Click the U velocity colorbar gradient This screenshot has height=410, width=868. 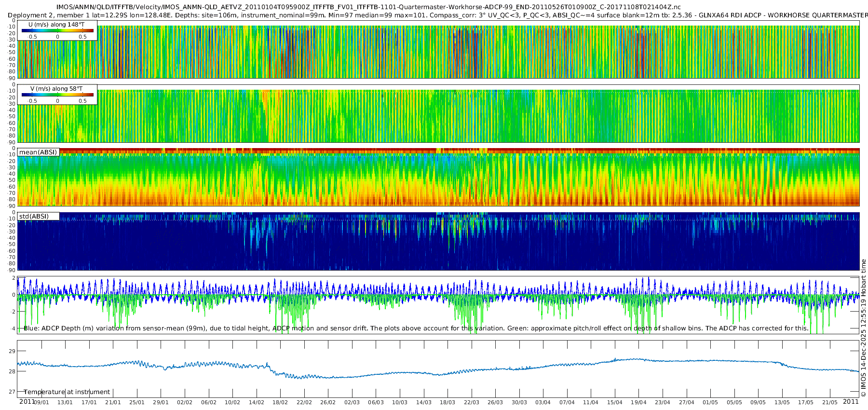[57, 31]
